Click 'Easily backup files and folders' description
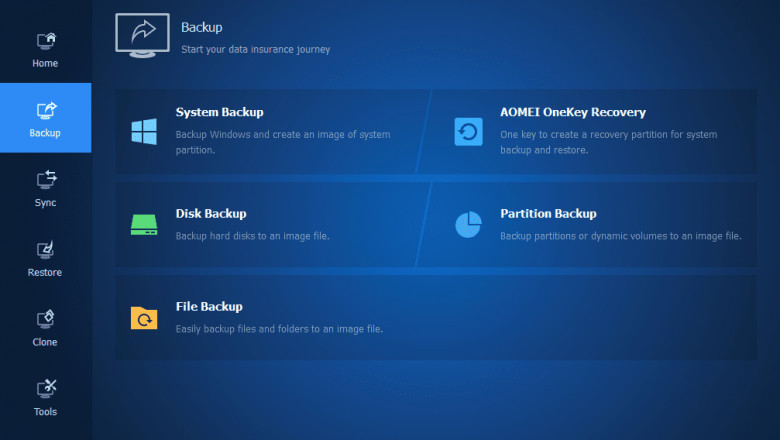The image size is (780, 440). pos(279,329)
